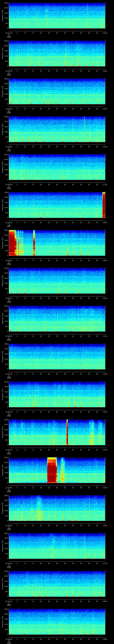Click the 30 second tick under the 22:24:00 spectrogram
Image resolution: width=114 pixels, height=644 pixels.
(x=57, y=109)
